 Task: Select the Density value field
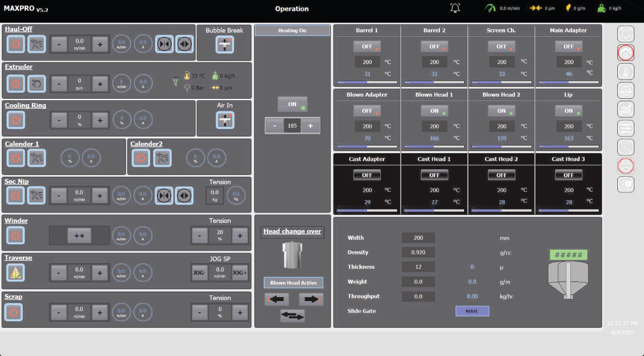tap(418, 252)
